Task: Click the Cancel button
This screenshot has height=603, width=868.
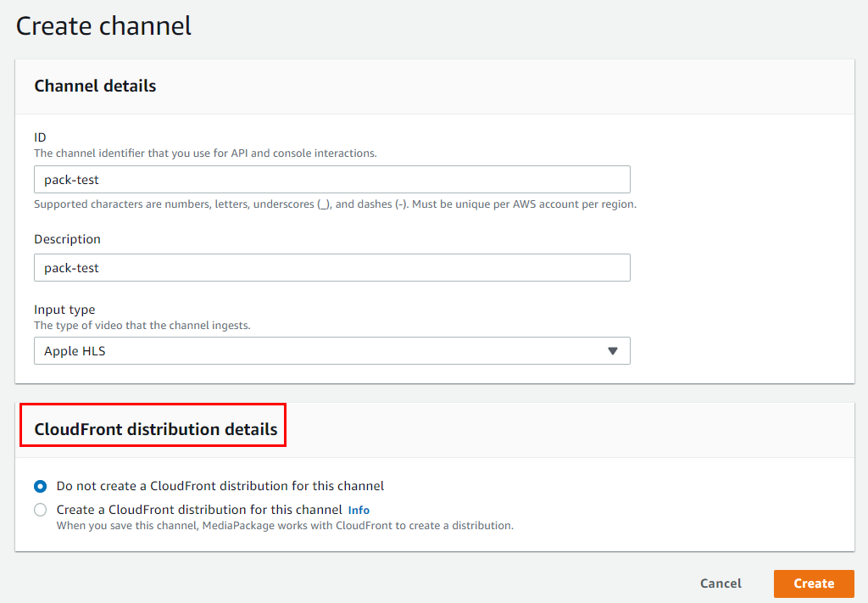Action: (721, 583)
